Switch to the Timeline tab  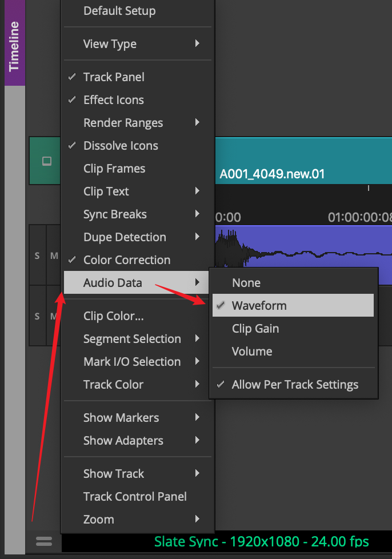(14, 46)
